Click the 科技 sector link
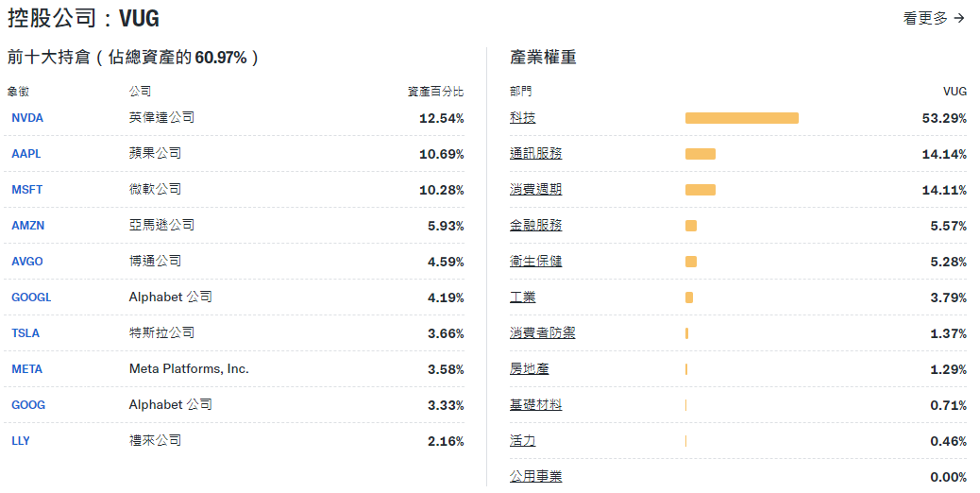Viewport: 980px width, 493px height. tap(522, 118)
